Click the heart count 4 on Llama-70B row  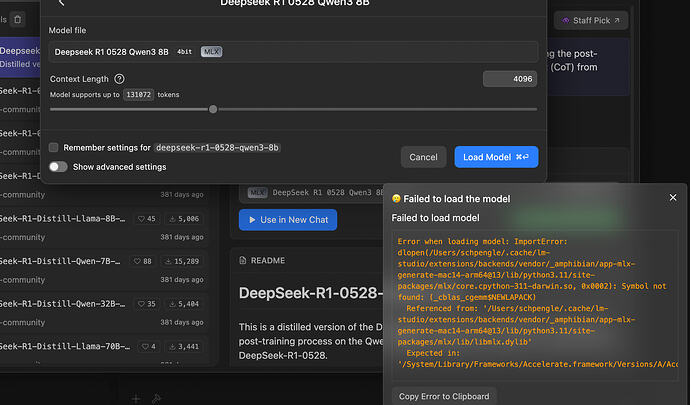[x=148, y=346]
